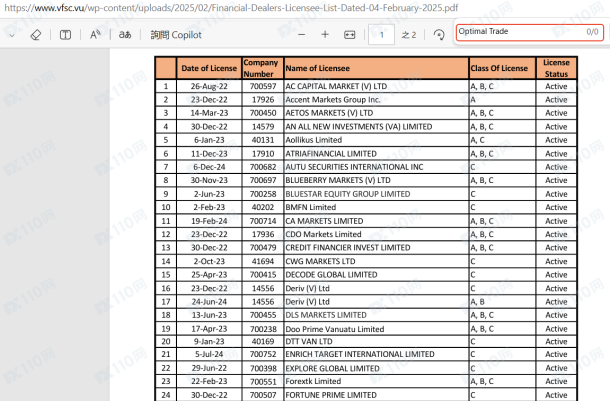Expand the toolbar dropdown chevron at left
This screenshot has height=401, width=610.
coord(12,35)
